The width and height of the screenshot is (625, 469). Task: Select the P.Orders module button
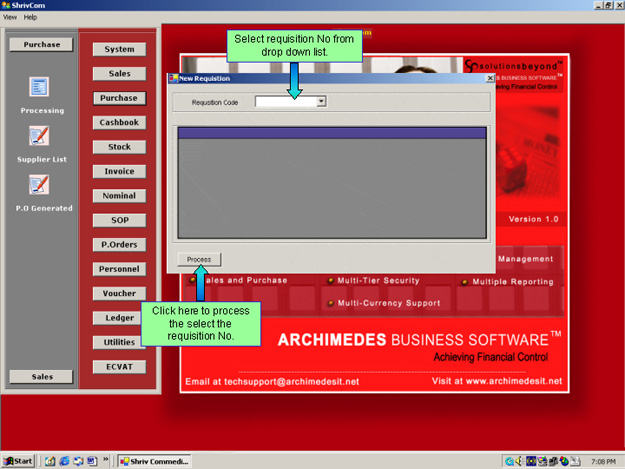tap(119, 244)
